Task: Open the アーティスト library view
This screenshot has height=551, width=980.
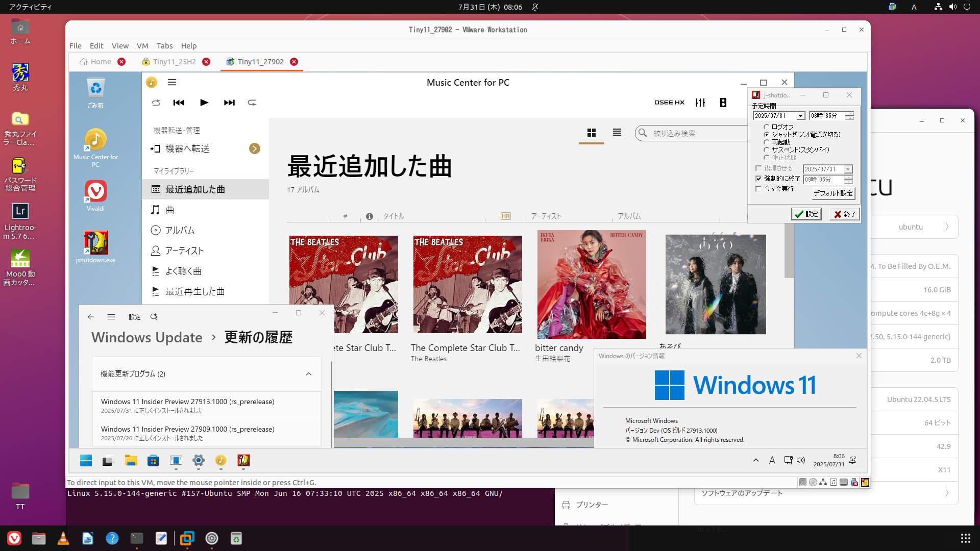Action: 205,251
